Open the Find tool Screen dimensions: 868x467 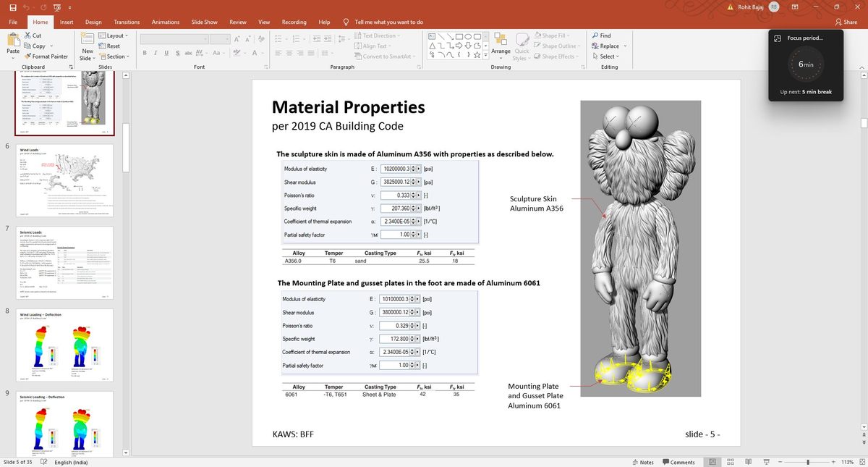[603, 35]
